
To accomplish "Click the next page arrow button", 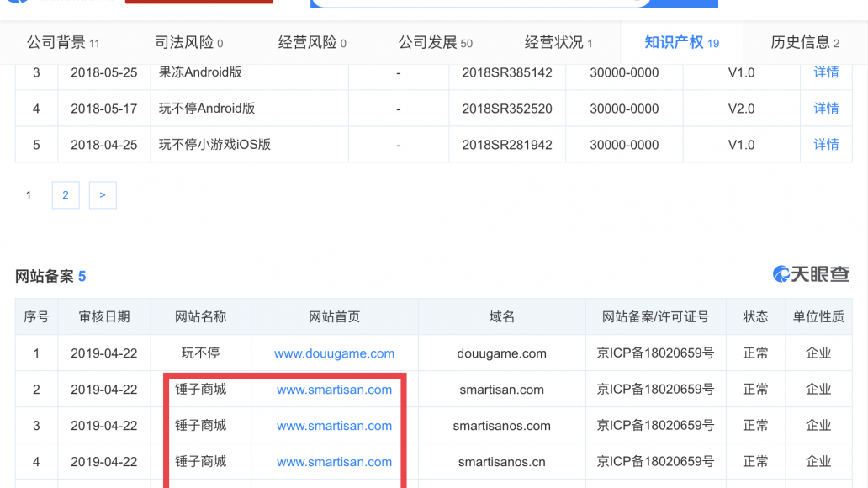I will click(103, 195).
